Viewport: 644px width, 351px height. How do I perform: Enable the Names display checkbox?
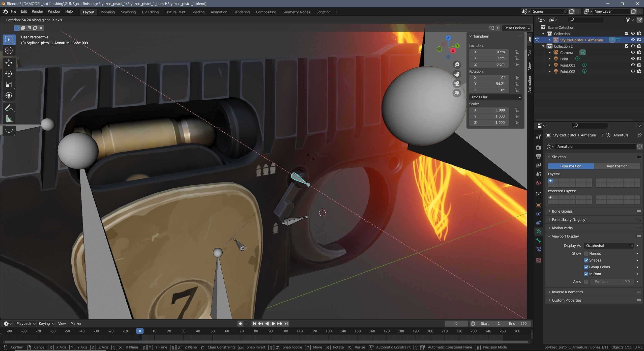(x=586, y=253)
